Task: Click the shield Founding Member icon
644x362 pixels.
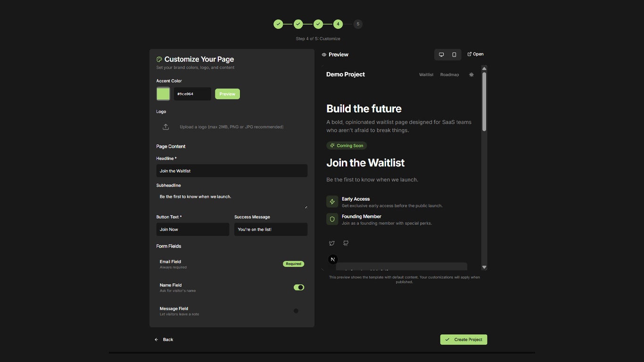Action: pos(332,219)
